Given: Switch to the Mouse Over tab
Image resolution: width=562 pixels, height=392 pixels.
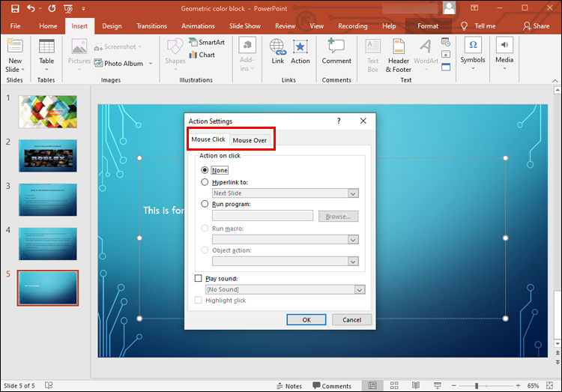Looking at the screenshot, I should [250, 140].
